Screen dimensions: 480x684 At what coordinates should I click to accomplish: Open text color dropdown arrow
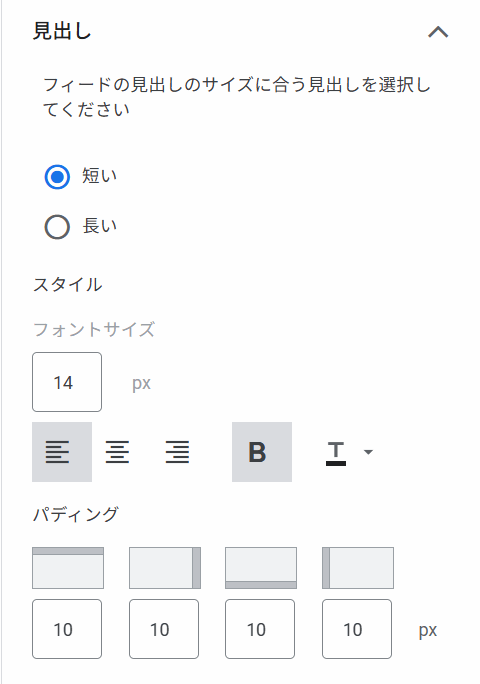368,452
